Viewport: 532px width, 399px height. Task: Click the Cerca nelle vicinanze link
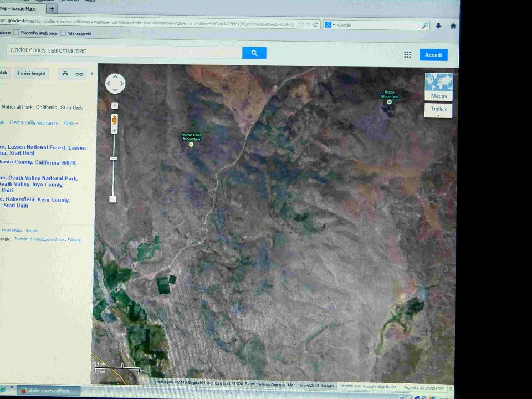tap(34, 123)
